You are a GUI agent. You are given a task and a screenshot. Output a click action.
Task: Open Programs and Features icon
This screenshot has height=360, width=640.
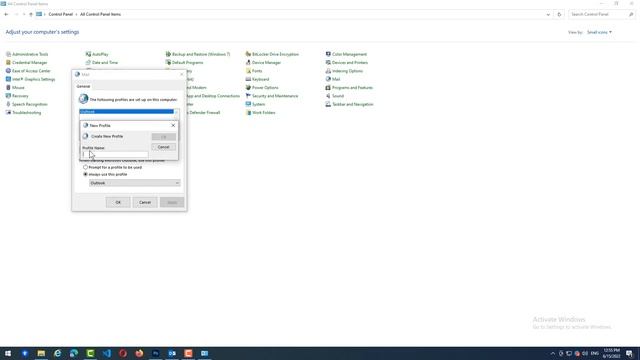[328, 88]
